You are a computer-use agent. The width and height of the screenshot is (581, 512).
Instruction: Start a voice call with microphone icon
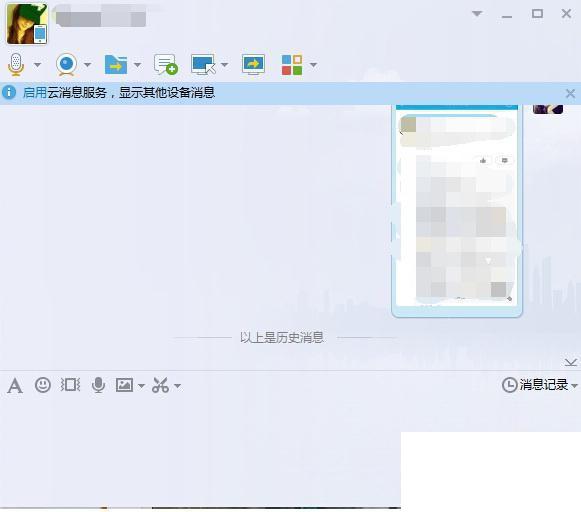click(16, 64)
